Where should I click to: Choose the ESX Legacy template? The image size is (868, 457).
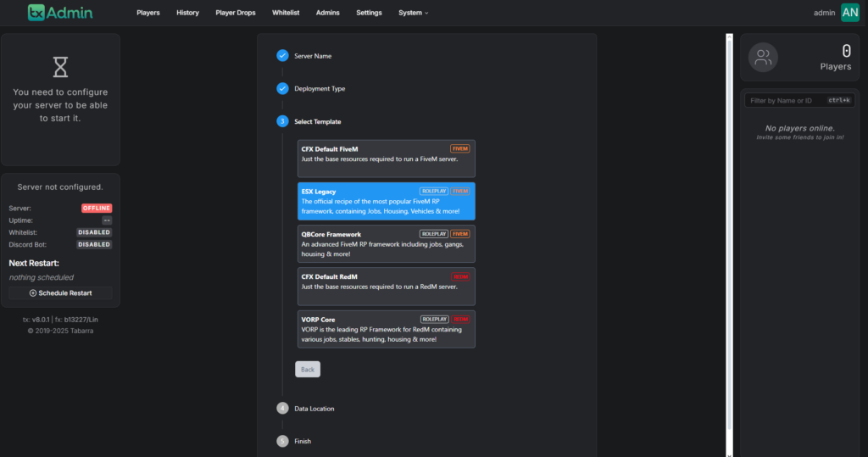coord(386,201)
